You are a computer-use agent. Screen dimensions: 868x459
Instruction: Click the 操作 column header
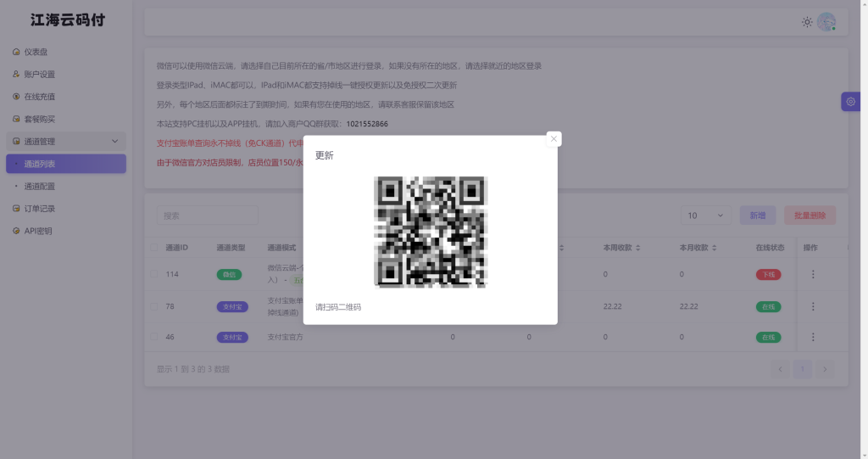tap(810, 248)
